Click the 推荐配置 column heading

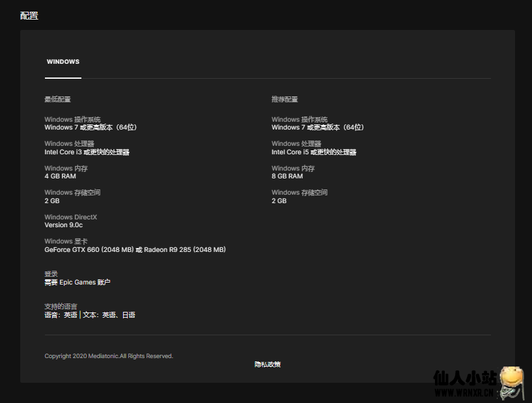click(285, 100)
